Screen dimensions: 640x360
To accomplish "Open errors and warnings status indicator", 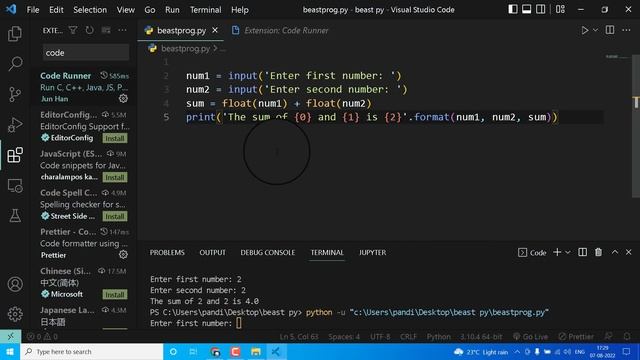I will tap(42, 337).
